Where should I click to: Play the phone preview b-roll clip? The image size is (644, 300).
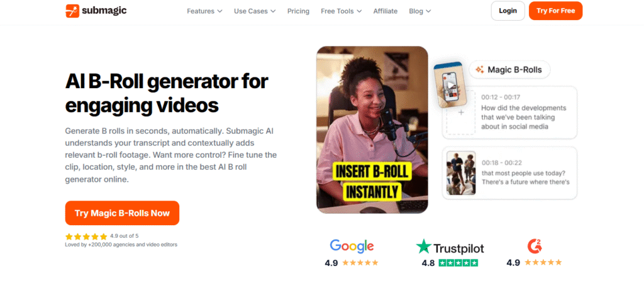click(x=450, y=86)
